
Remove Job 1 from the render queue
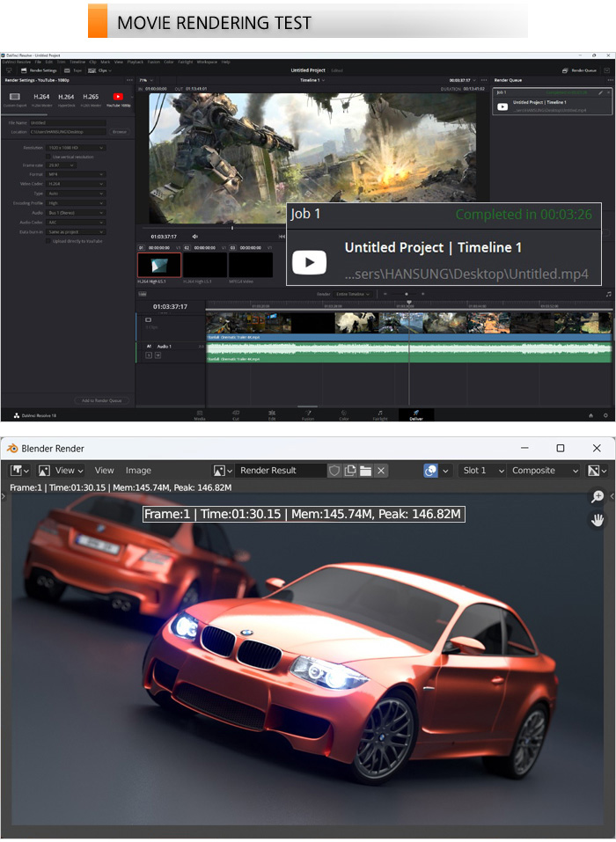(x=608, y=92)
